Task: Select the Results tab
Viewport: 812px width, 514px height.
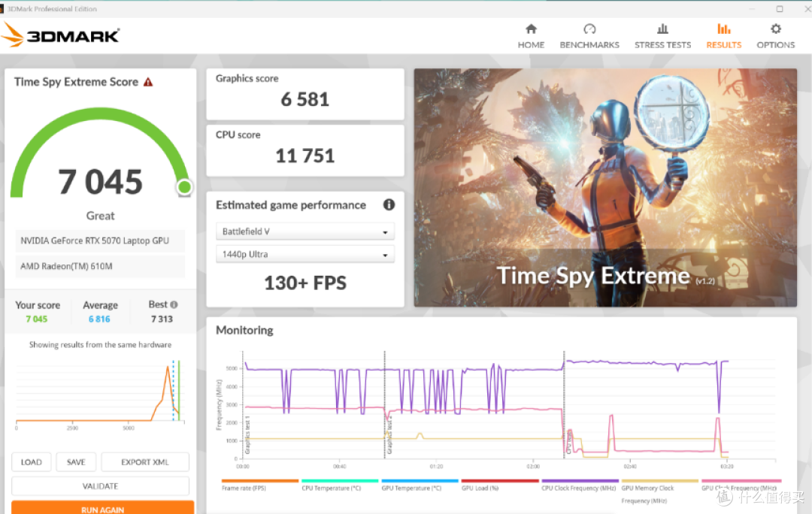Action: (723, 36)
